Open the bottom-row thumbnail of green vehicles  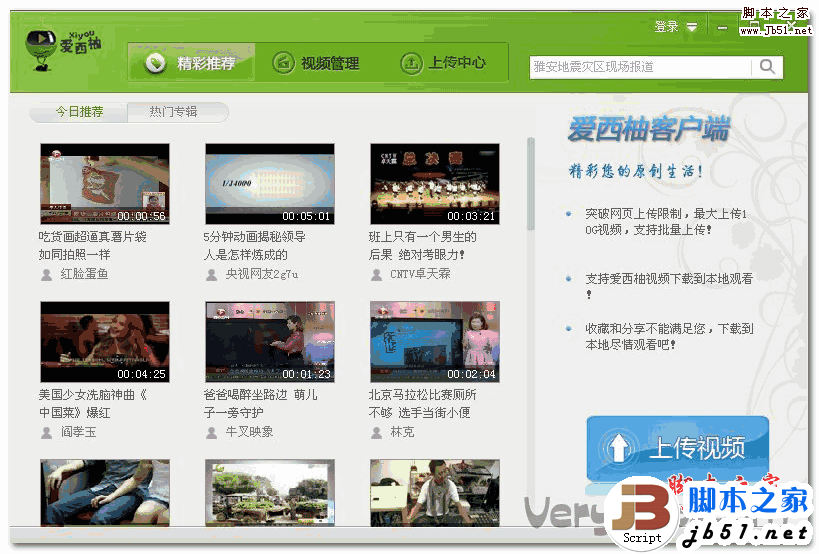click(x=270, y=492)
